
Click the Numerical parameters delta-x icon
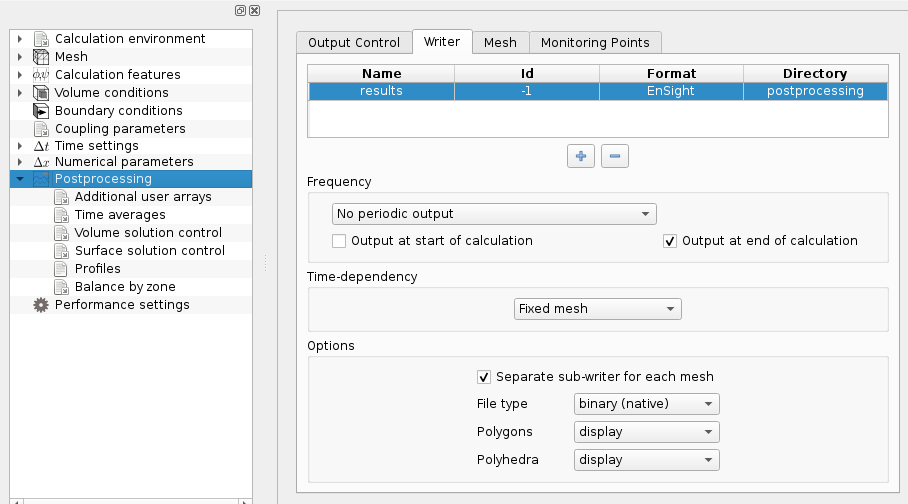(x=41, y=162)
